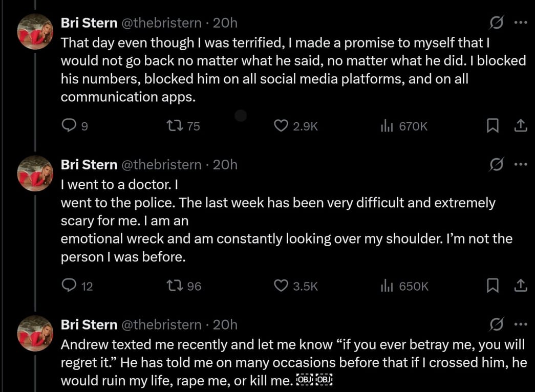Open the 2.9K likes count
The width and height of the screenshot is (535, 392).
[x=304, y=125]
